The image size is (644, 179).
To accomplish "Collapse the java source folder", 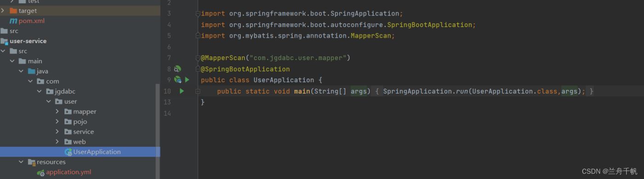I will 21,71.
